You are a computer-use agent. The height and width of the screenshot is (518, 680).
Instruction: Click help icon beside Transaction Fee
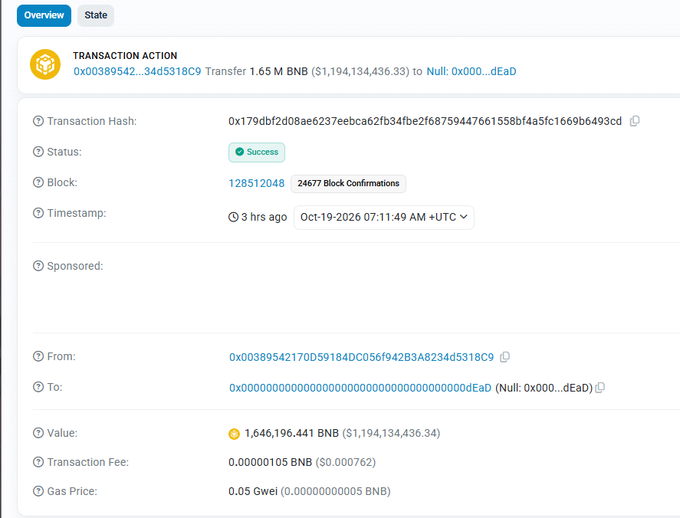(x=38, y=462)
